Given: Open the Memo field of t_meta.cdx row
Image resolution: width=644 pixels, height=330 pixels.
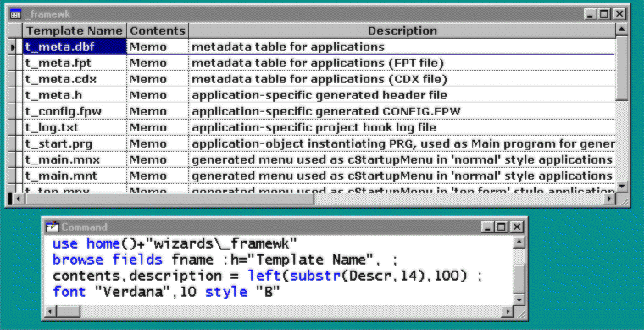Looking at the screenshot, I should point(158,79).
